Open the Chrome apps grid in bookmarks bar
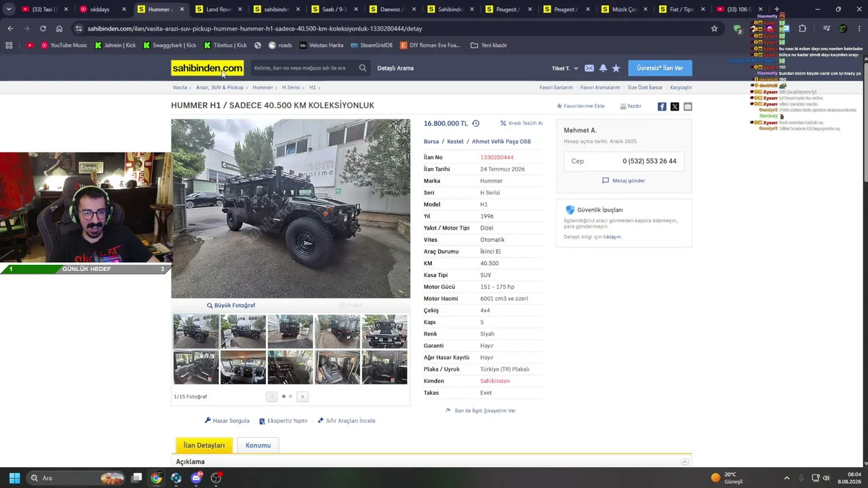The width and height of the screenshot is (868, 488). (x=9, y=45)
